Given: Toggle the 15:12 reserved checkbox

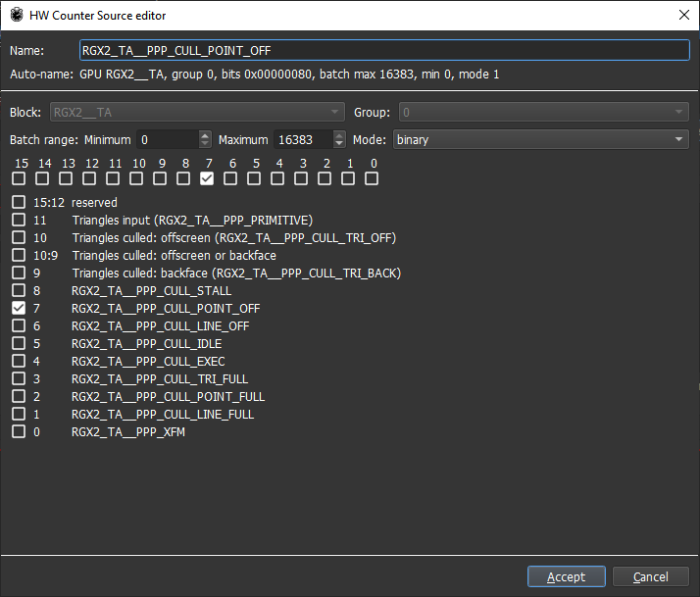Looking at the screenshot, I should point(19,202).
